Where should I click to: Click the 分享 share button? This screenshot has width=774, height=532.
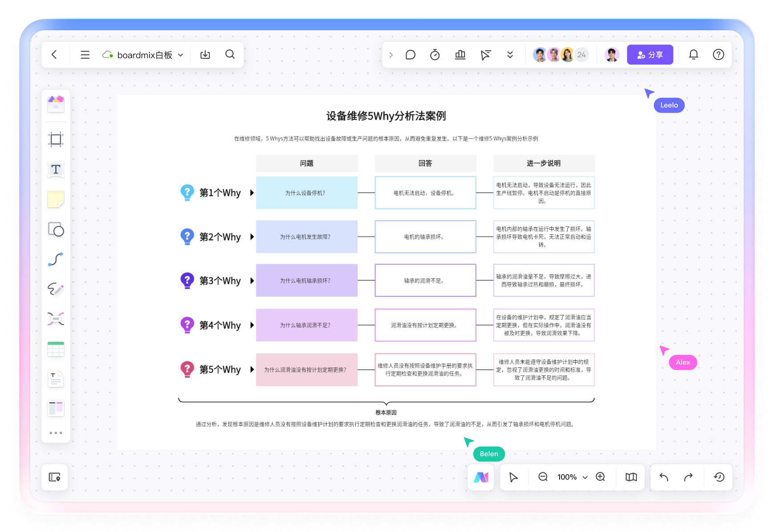pyautogui.click(x=650, y=55)
